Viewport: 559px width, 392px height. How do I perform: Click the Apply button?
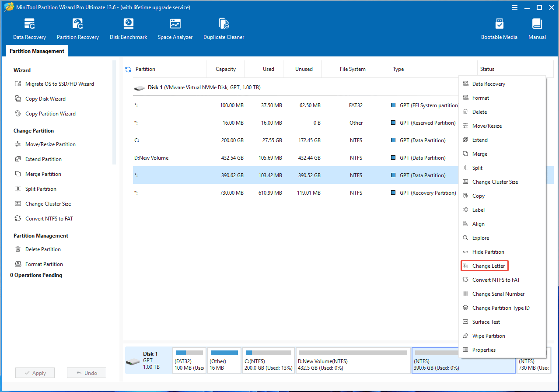click(35, 373)
